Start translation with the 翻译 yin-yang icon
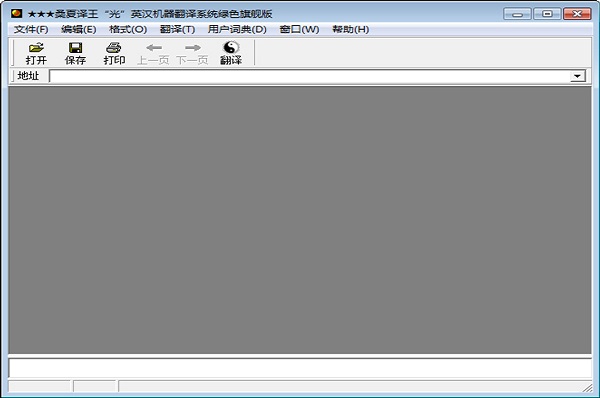This screenshot has width=600, height=398. (231, 53)
